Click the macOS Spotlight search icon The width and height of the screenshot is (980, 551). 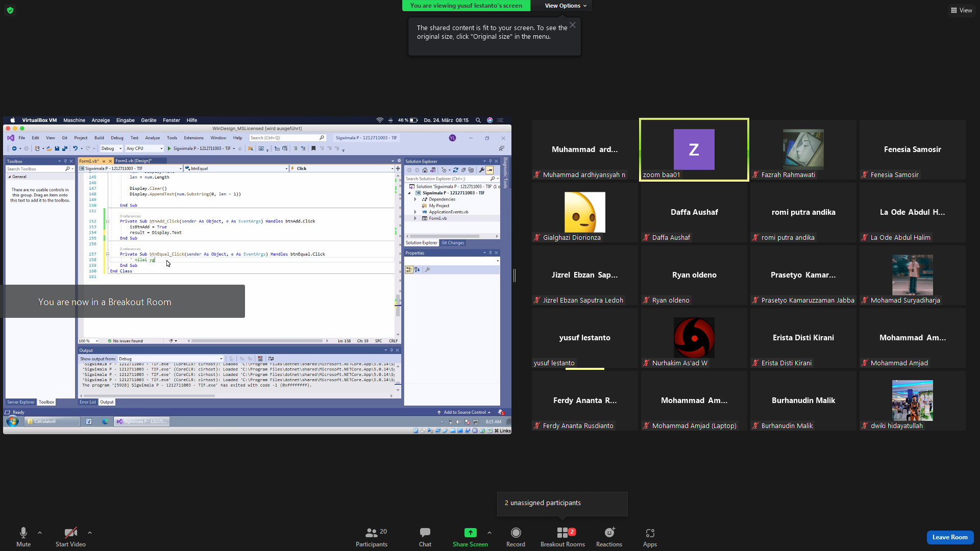pyautogui.click(x=478, y=120)
